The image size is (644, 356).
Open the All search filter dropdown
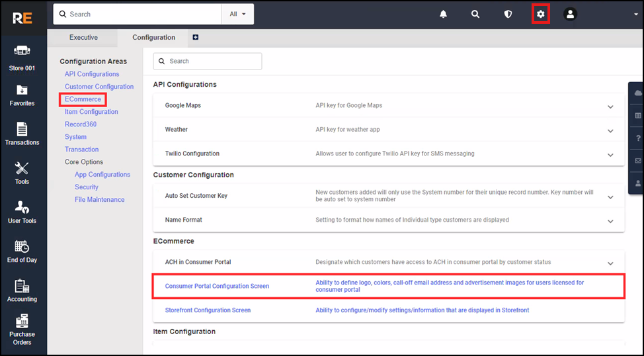237,14
